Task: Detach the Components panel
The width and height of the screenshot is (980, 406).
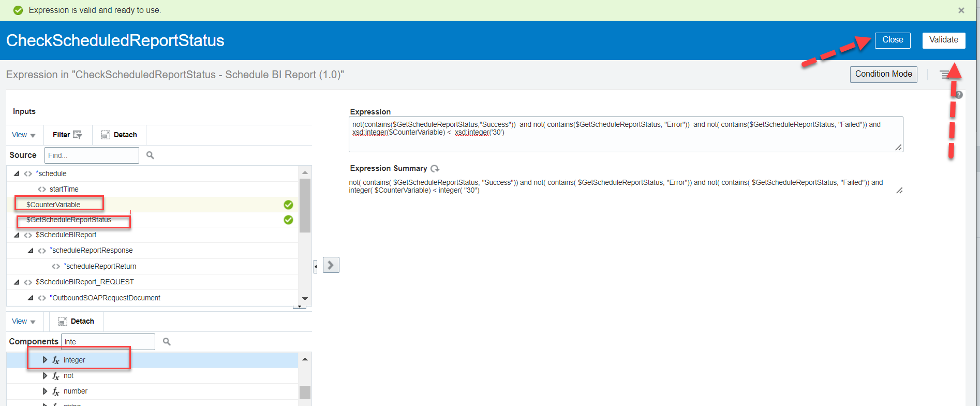Action: point(76,321)
